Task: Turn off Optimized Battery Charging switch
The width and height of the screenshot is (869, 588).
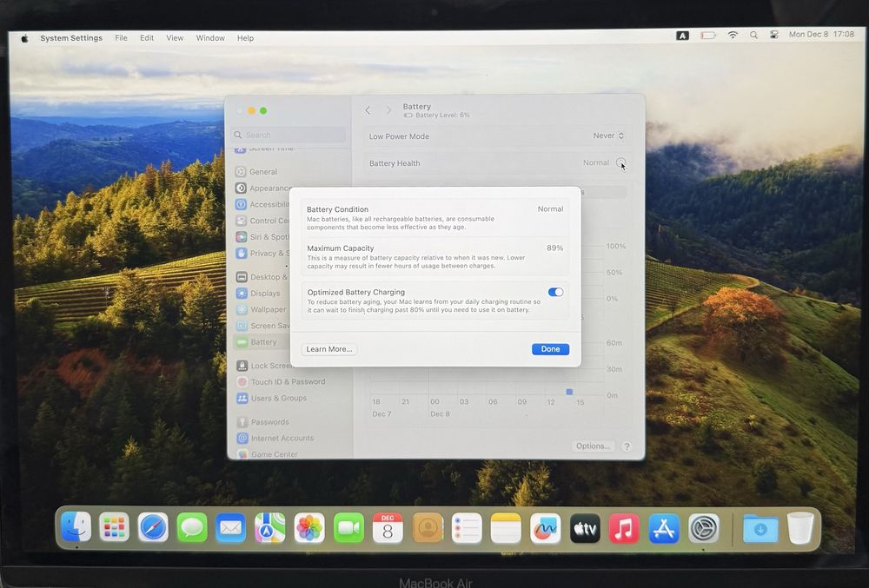Action: [555, 293]
